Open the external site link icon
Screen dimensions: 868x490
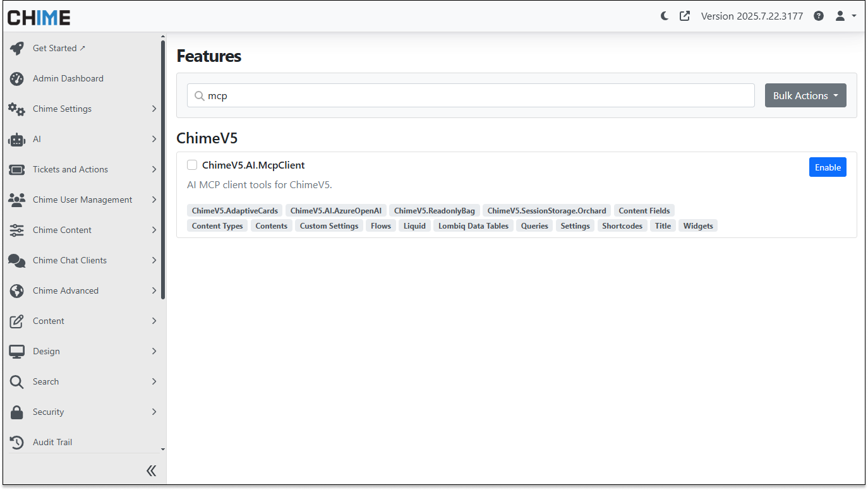click(685, 16)
